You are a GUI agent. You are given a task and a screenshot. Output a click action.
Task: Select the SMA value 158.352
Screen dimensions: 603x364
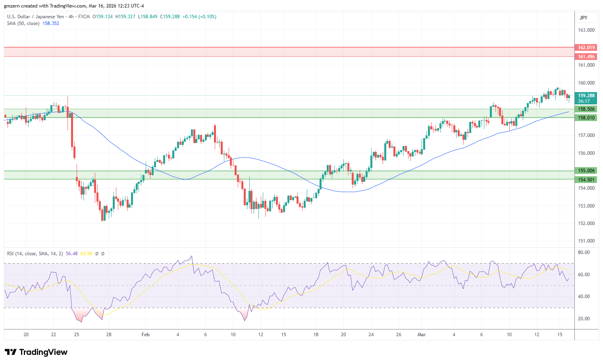point(51,23)
